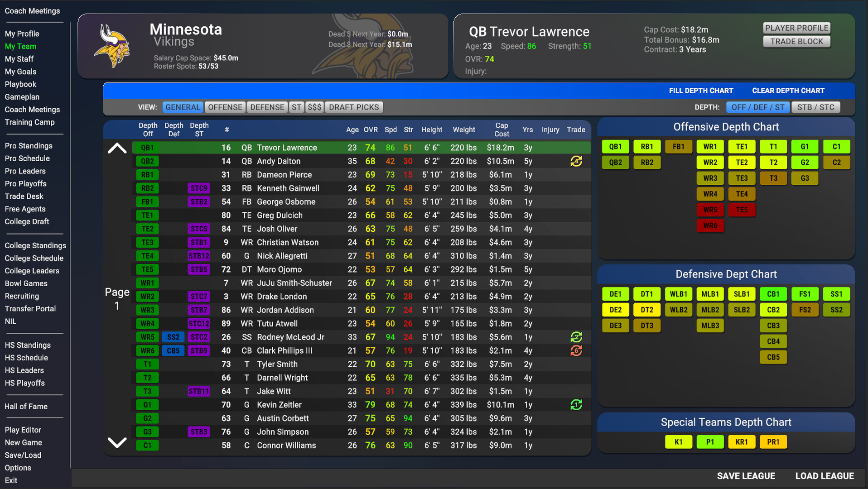The image size is (868, 489).
Task: Open PLAYER PROFILE for Trevor Lawrence
Action: [796, 28]
